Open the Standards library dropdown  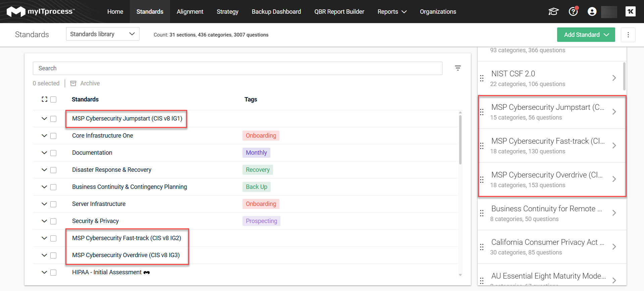pos(103,34)
